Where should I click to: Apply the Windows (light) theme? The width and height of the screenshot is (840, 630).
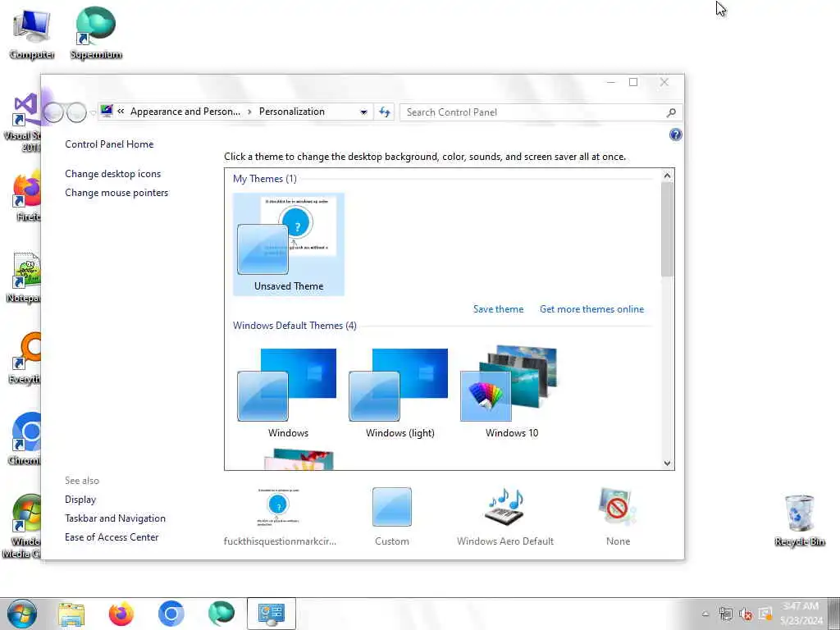pyautogui.click(x=399, y=393)
